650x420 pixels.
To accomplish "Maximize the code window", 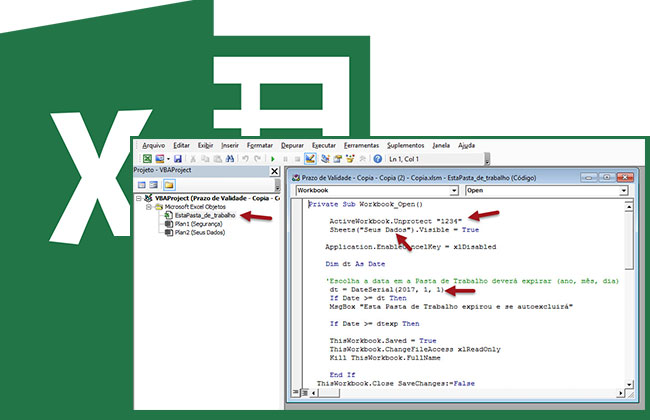I will coord(606,177).
